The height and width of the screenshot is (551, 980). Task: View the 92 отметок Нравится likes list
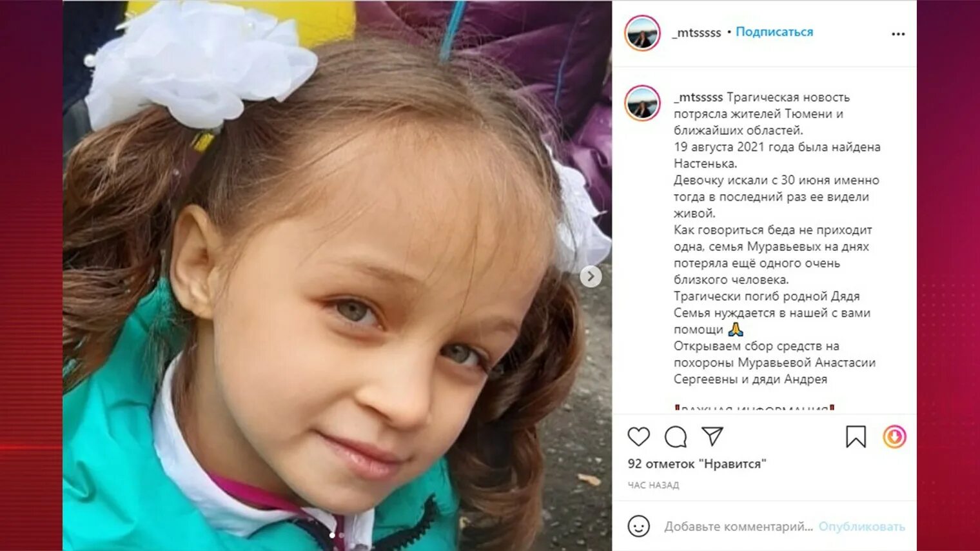(697, 463)
